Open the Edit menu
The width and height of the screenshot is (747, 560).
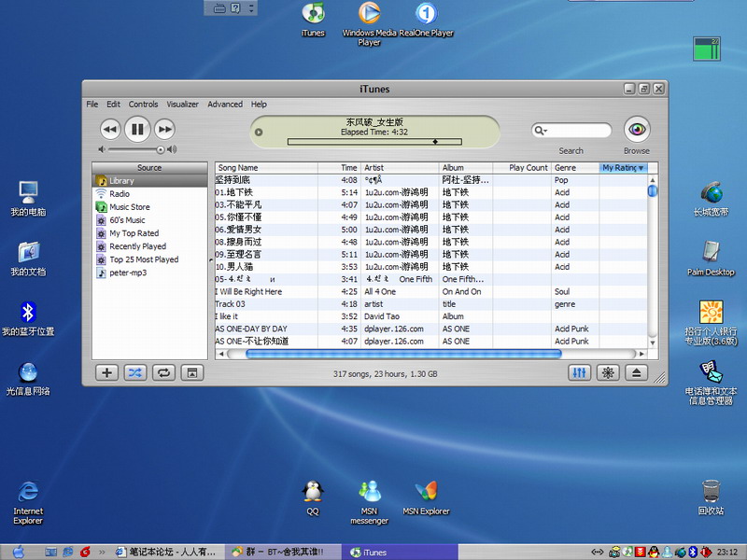point(113,105)
